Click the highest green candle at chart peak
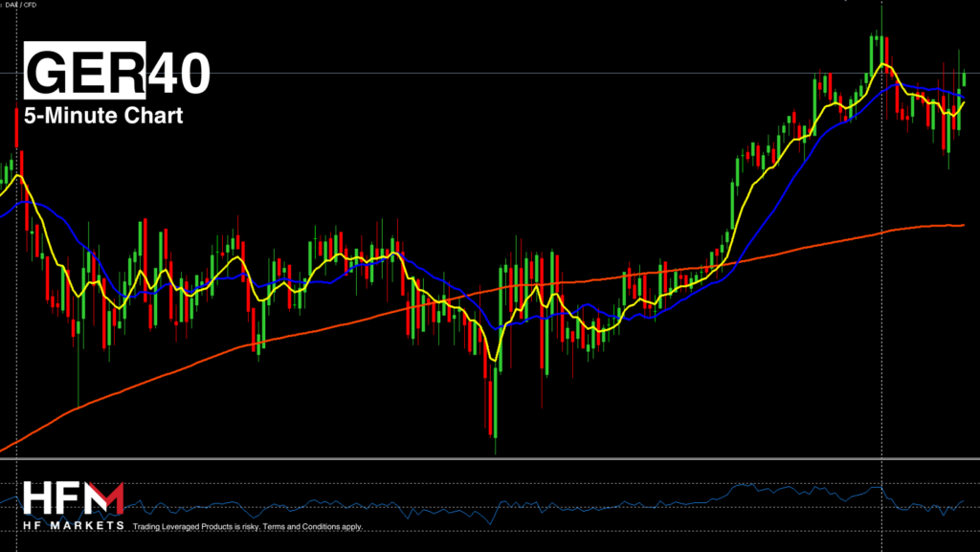 click(874, 48)
